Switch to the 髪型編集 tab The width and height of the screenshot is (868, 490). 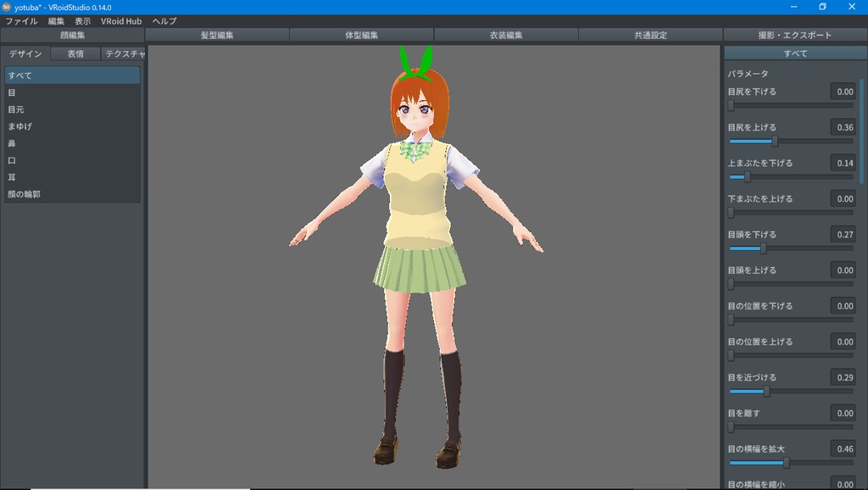click(217, 35)
